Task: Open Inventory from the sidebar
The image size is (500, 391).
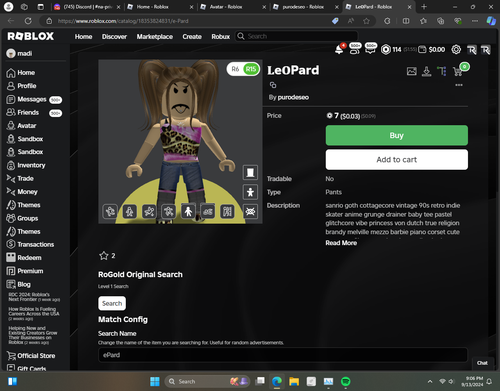Action: pyautogui.click(x=26, y=165)
